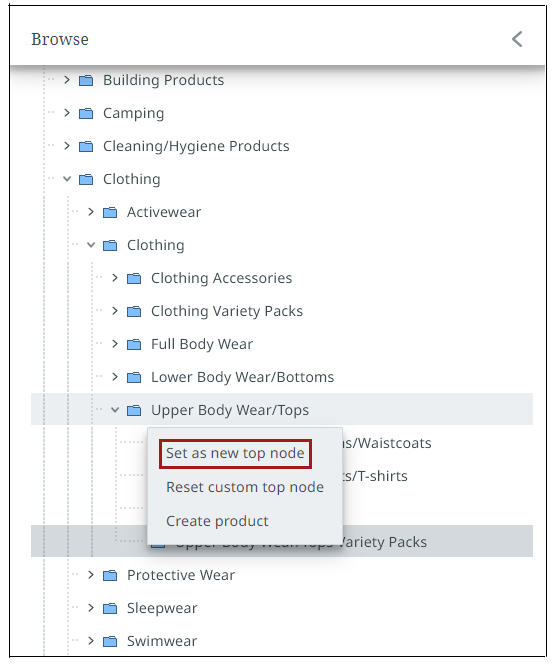The image size is (553, 664).
Task: Select the nested Clothing tree item
Action: coord(156,245)
